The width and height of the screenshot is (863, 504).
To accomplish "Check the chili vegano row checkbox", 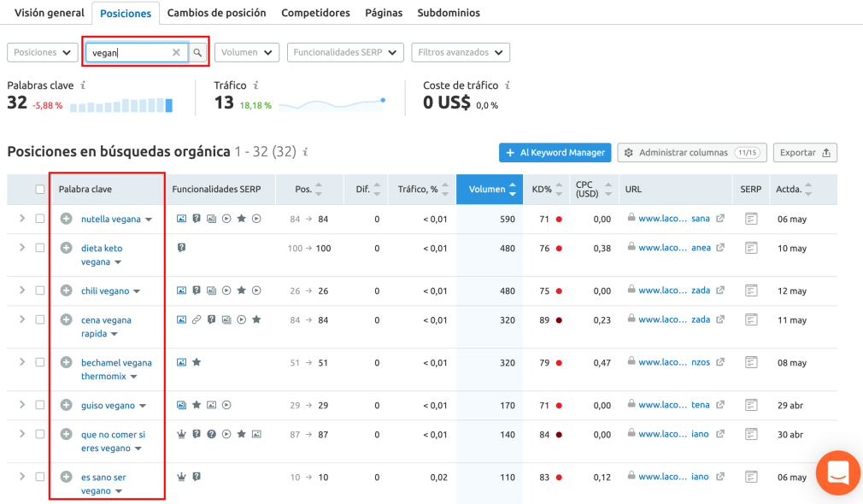I will (40, 290).
